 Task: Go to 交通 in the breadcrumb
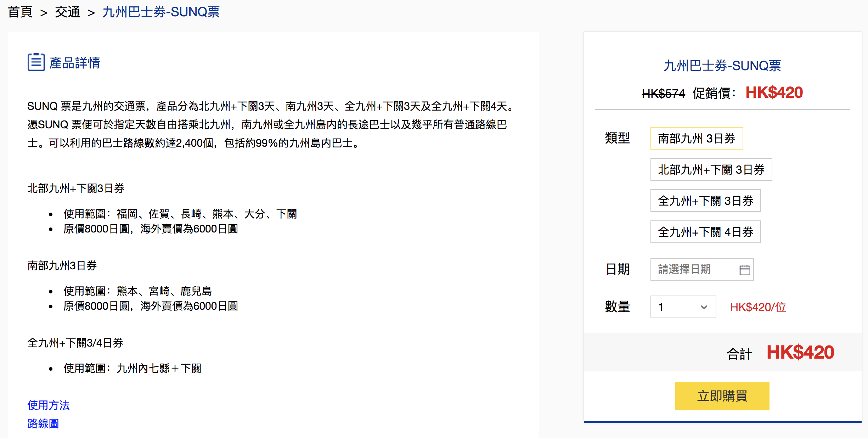pyautogui.click(x=67, y=12)
